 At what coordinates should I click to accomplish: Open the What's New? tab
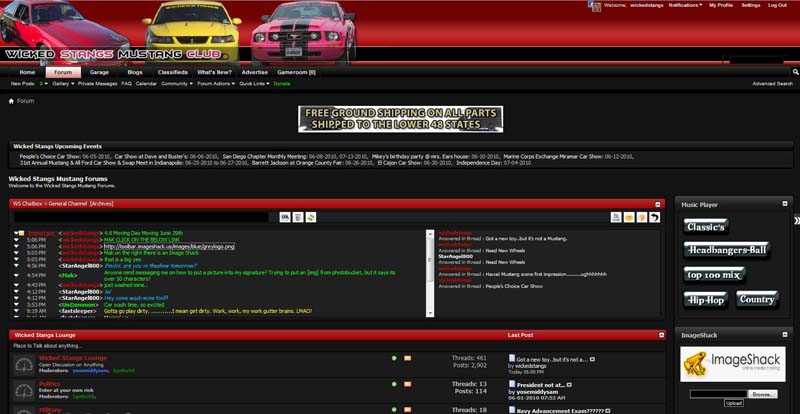[x=214, y=72]
